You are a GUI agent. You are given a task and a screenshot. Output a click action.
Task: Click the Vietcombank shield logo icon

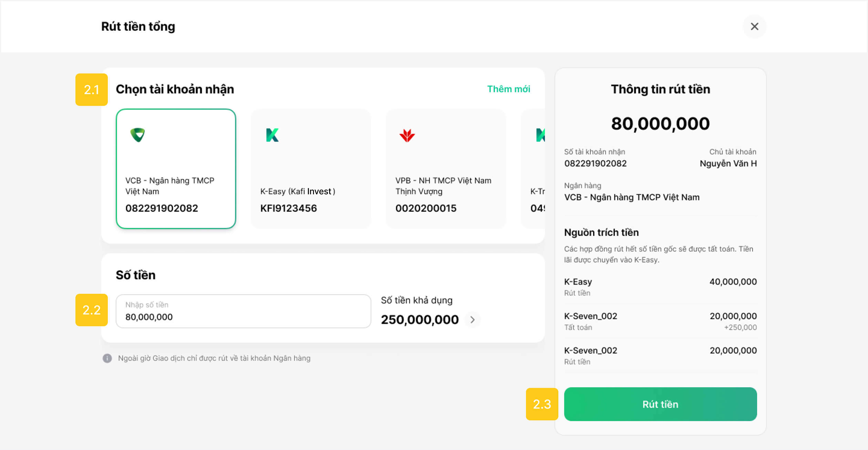click(x=137, y=135)
